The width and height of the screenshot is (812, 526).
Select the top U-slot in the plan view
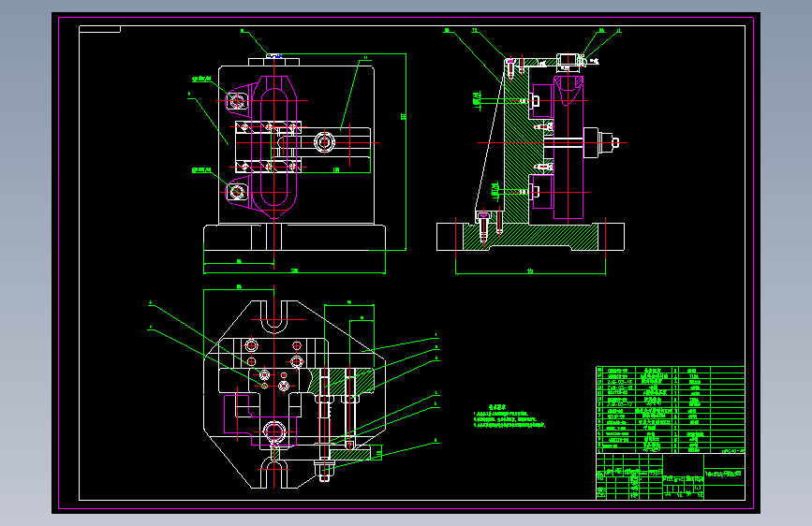tap(274, 317)
